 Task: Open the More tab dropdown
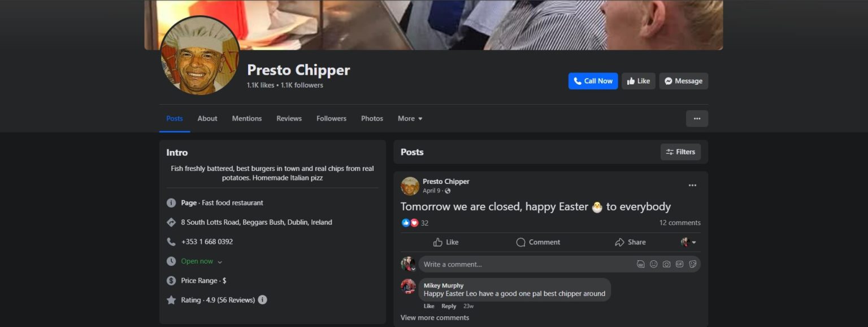tap(410, 119)
